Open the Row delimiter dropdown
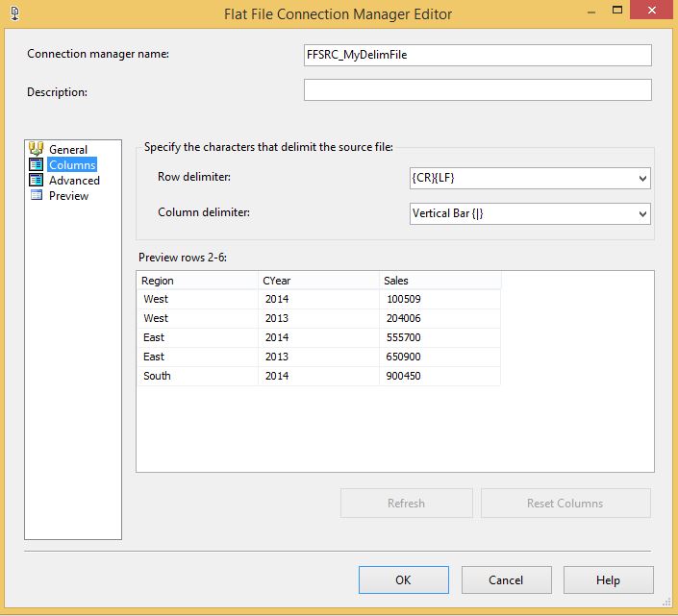Screen dimensions: 678x616 tap(641, 179)
